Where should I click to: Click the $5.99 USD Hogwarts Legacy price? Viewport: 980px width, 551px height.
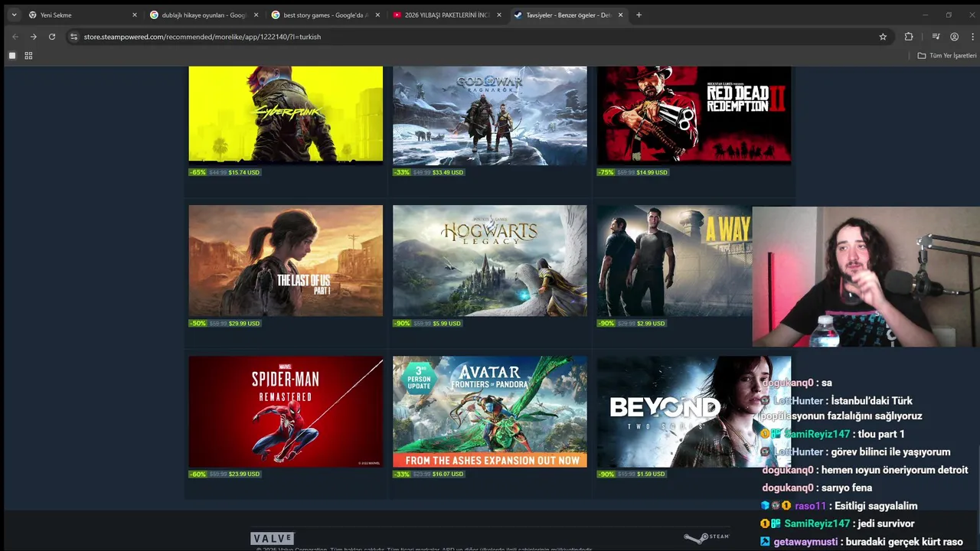point(446,323)
